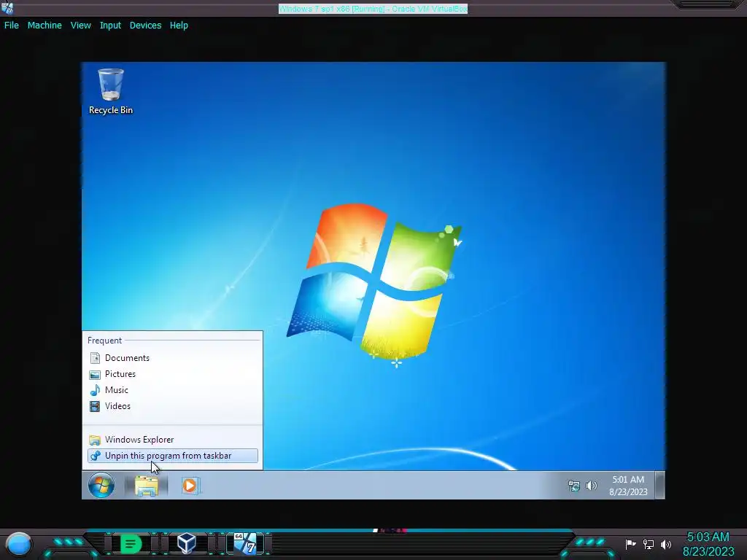The image size is (747, 560).
Task: Click the unpin pin icon in jump list
Action: 96,456
